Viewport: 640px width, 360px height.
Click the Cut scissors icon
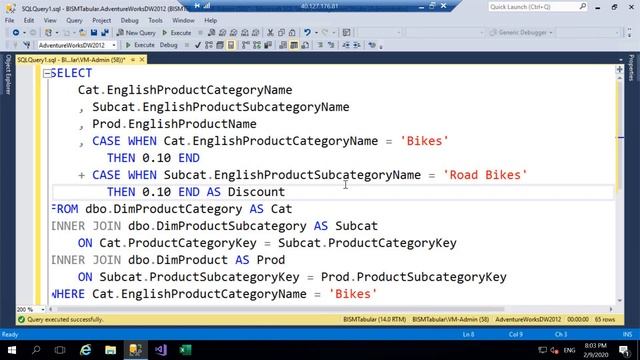click(270, 33)
